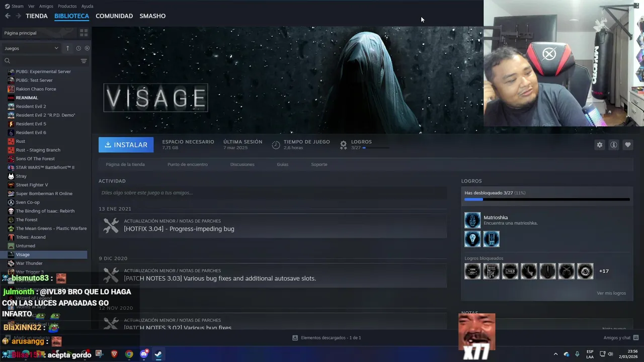Toggle the library grid view icon

coord(84,33)
